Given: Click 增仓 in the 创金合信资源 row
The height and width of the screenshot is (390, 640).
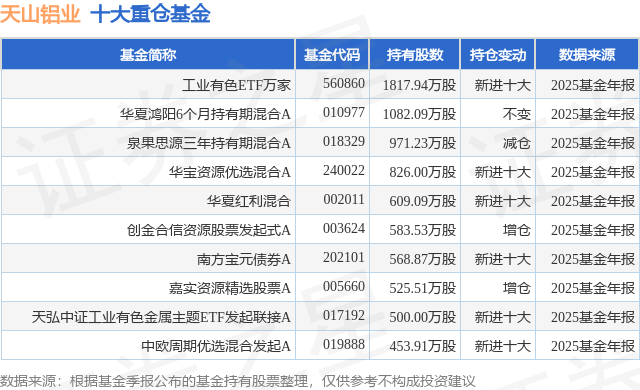Looking at the screenshot, I should click(517, 230).
